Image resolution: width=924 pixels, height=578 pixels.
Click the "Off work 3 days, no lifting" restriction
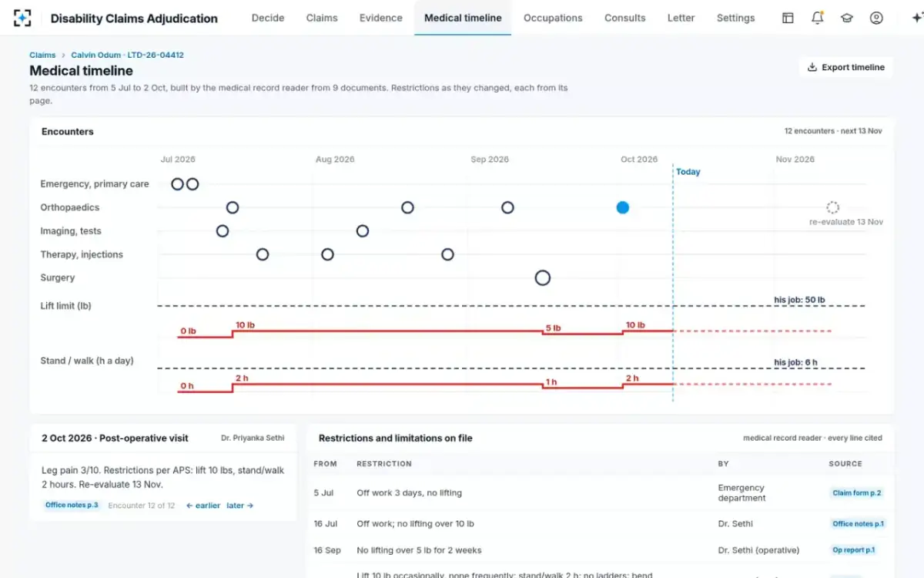tap(410, 493)
